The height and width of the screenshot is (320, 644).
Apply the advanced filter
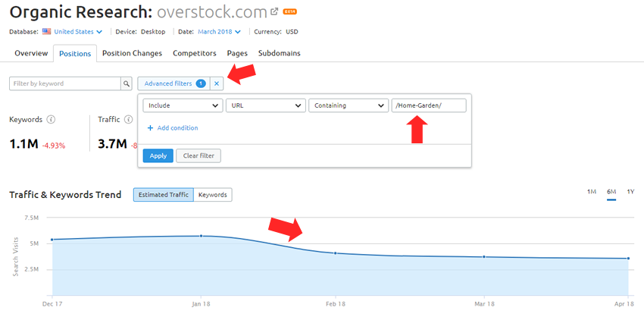click(x=158, y=156)
